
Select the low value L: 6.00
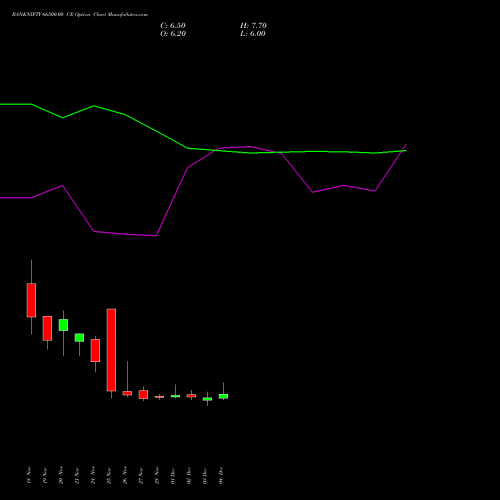(x=253, y=34)
